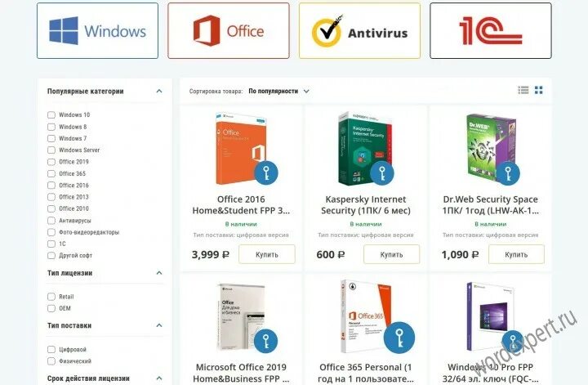
Task: Open Dr.Web Security Space product title link
Action: click(491, 205)
